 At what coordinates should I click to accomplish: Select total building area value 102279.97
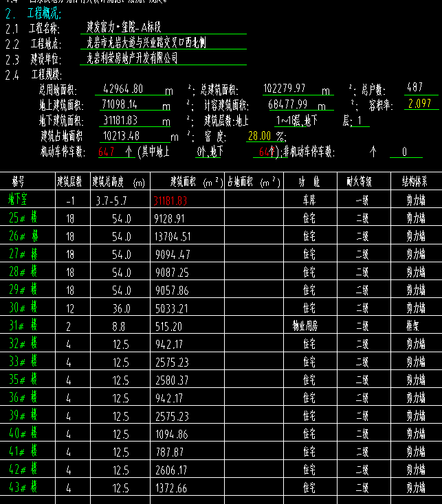pos(284,89)
